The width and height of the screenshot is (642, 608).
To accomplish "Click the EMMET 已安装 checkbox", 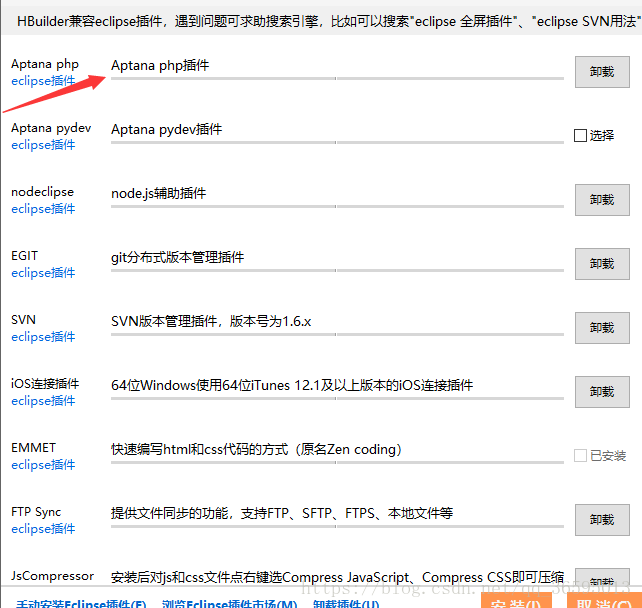I will coord(580,455).
